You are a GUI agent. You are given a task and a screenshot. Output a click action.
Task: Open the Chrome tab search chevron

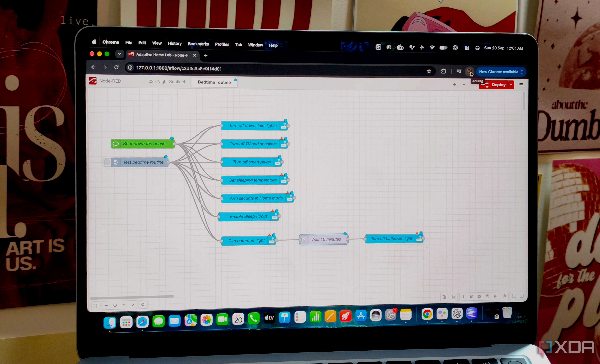(120, 54)
